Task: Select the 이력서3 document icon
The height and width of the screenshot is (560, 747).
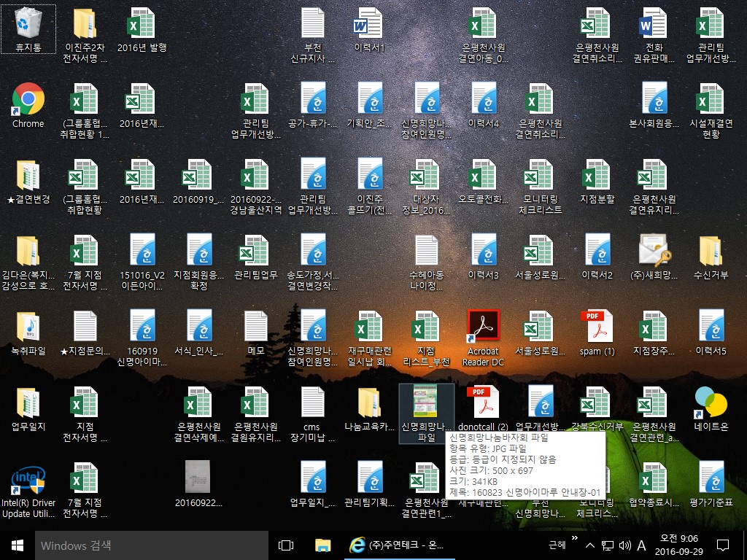Action: [483, 256]
